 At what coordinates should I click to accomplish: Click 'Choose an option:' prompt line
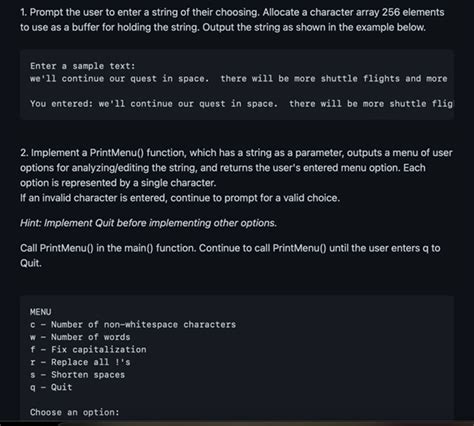tap(75, 412)
